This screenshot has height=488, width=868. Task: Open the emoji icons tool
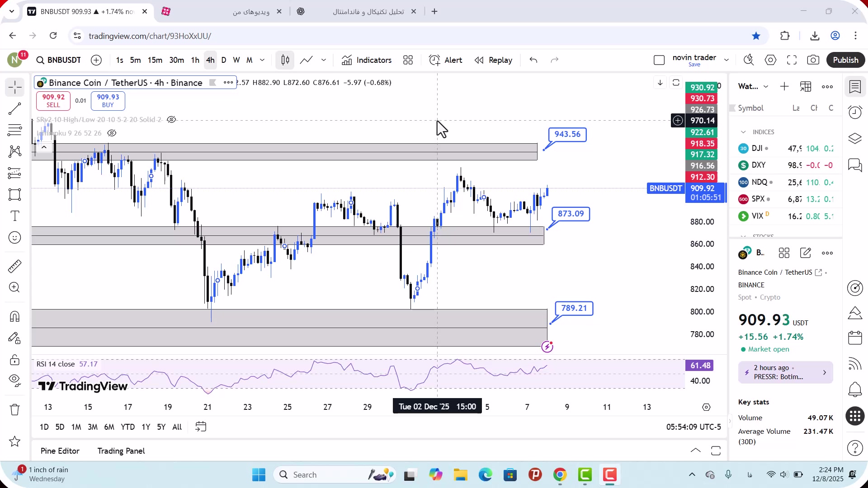[x=15, y=238]
